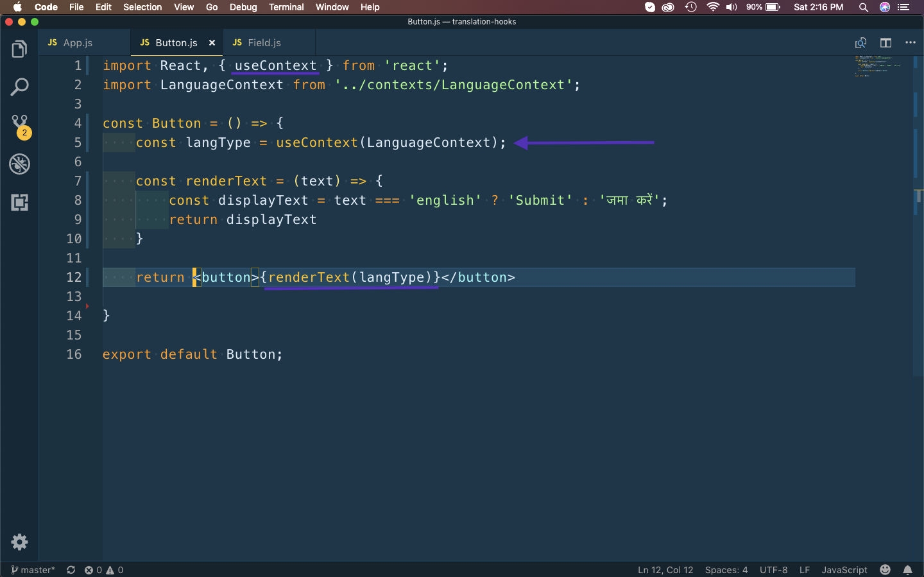Split the editor to the right
The width and height of the screenshot is (924, 577).
click(886, 43)
